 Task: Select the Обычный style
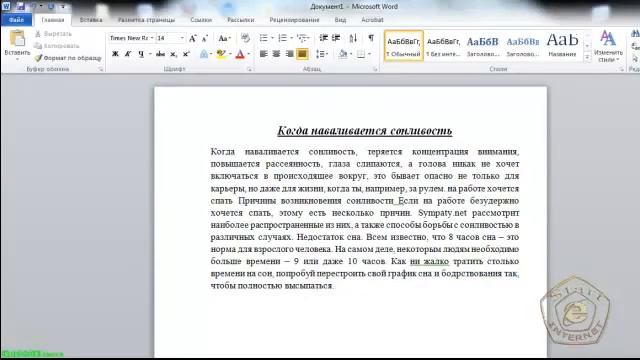point(404,46)
